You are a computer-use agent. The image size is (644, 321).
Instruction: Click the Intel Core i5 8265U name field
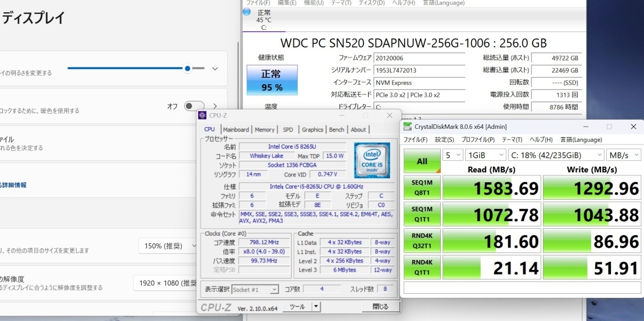(292, 146)
